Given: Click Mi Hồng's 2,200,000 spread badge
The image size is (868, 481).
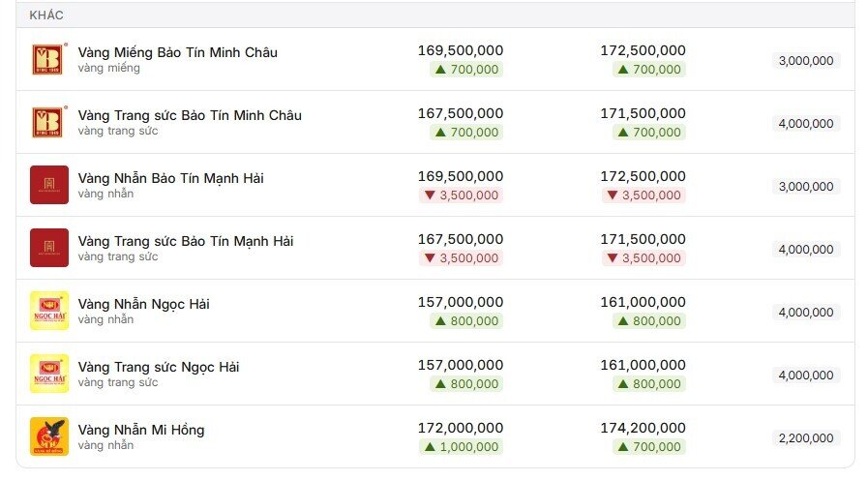Looking at the screenshot, I should [806, 438].
